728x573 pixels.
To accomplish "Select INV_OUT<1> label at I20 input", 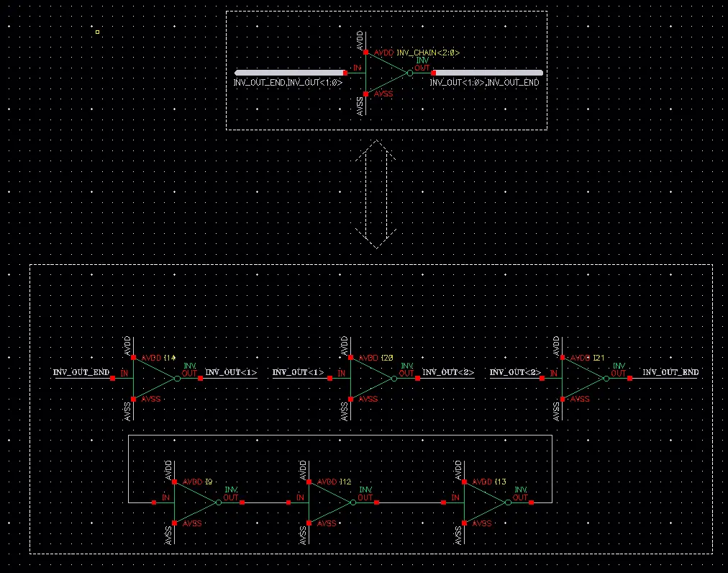I will click(x=298, y=372).
